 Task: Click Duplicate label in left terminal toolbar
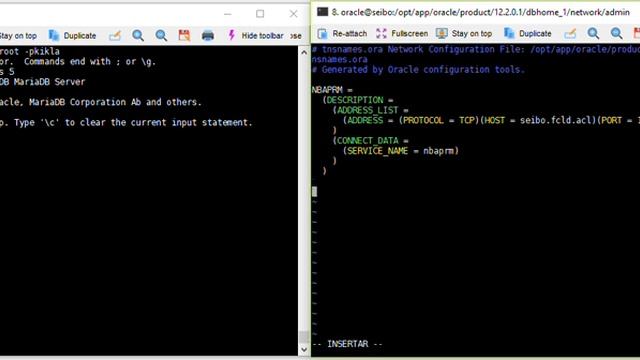[80, 36]
